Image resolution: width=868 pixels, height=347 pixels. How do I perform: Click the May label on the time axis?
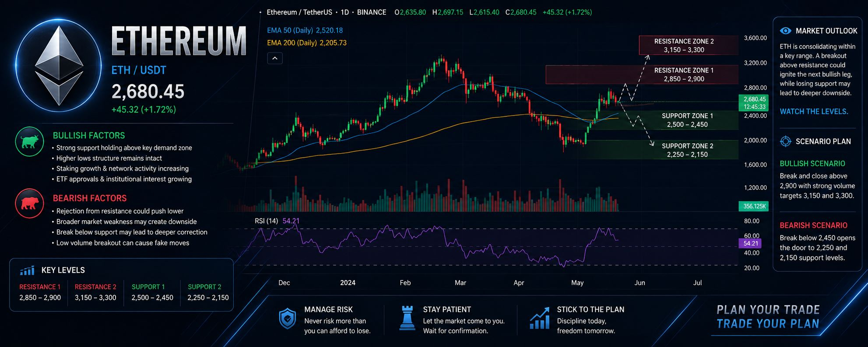point(577,283)
